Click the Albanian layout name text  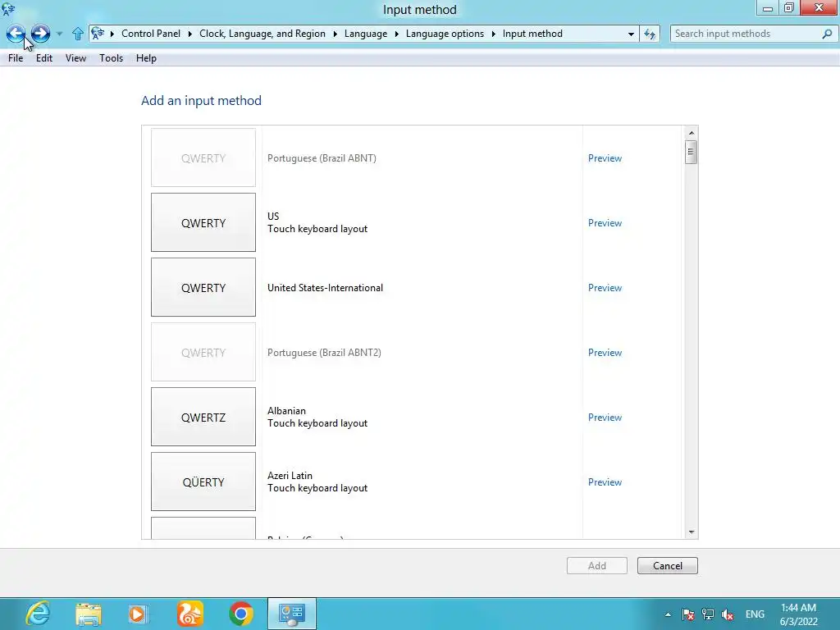tap(286, 411)
